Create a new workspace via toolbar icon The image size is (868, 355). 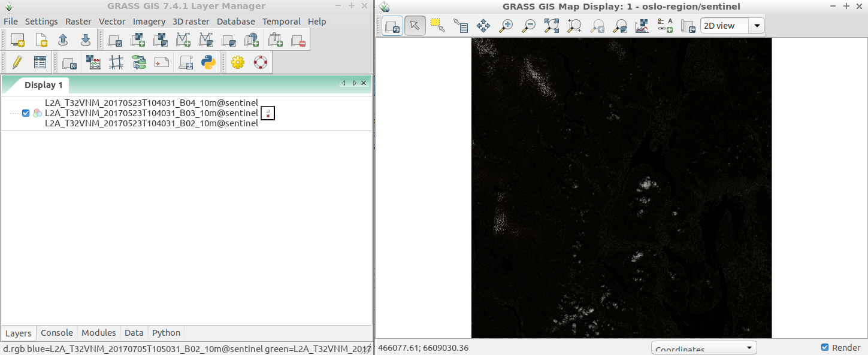tap(41, 40)
